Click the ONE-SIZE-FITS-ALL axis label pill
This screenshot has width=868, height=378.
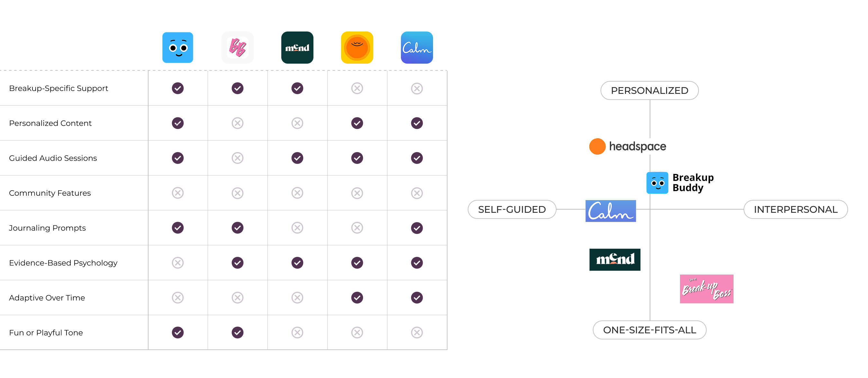tap(649, 330)
